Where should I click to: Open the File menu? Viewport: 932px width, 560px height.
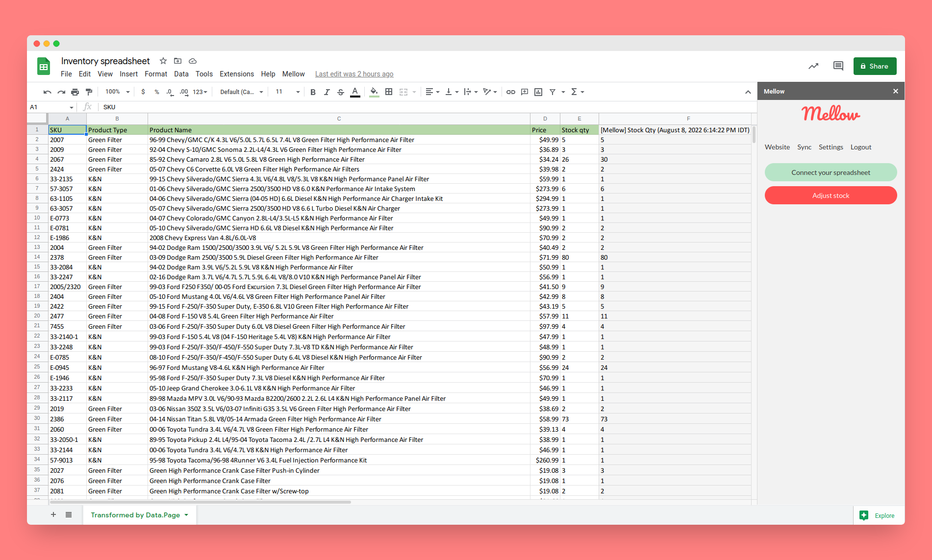(x=66, y=74)
